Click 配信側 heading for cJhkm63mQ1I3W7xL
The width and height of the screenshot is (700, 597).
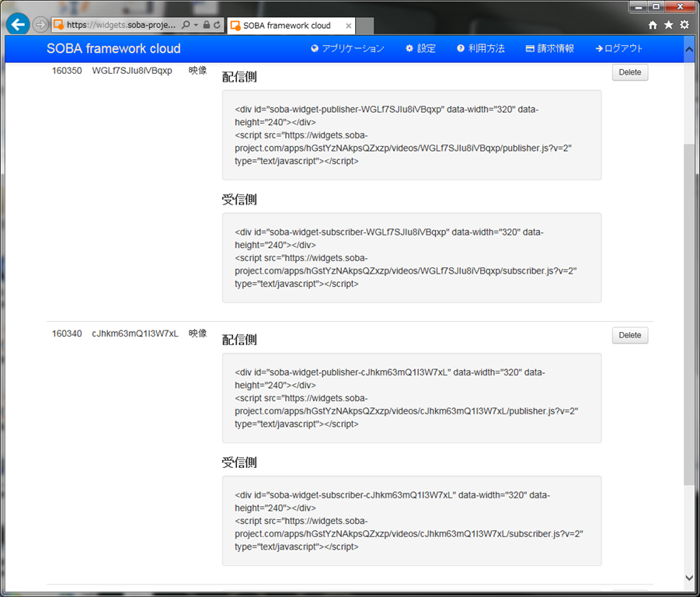(239, 340)
